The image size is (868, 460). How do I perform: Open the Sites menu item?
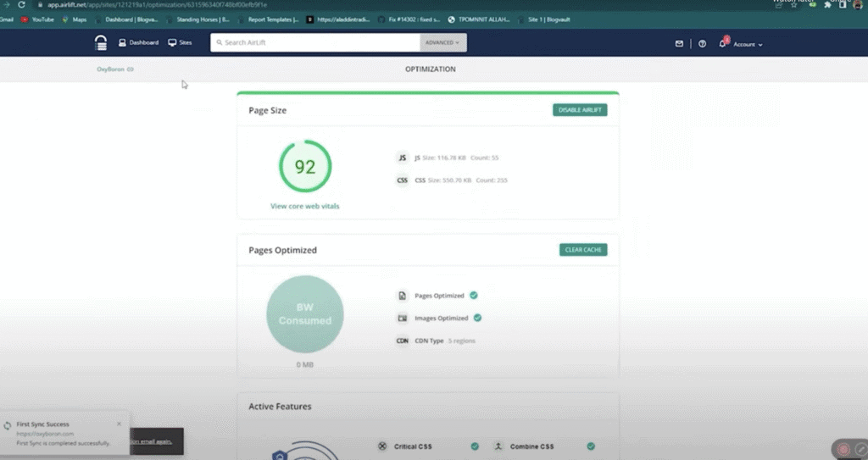click(x=180, y=42)
